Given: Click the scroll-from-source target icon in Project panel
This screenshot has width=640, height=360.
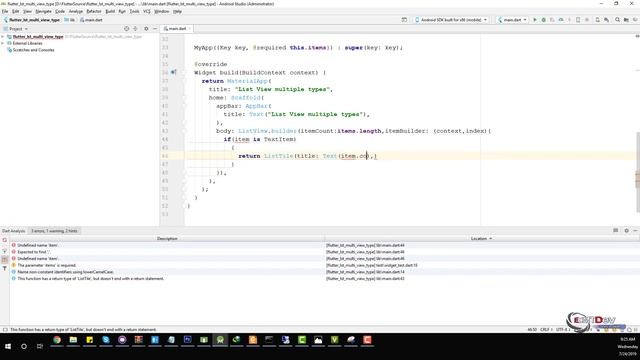Looking at the screenshot, I should coord(127,29).
